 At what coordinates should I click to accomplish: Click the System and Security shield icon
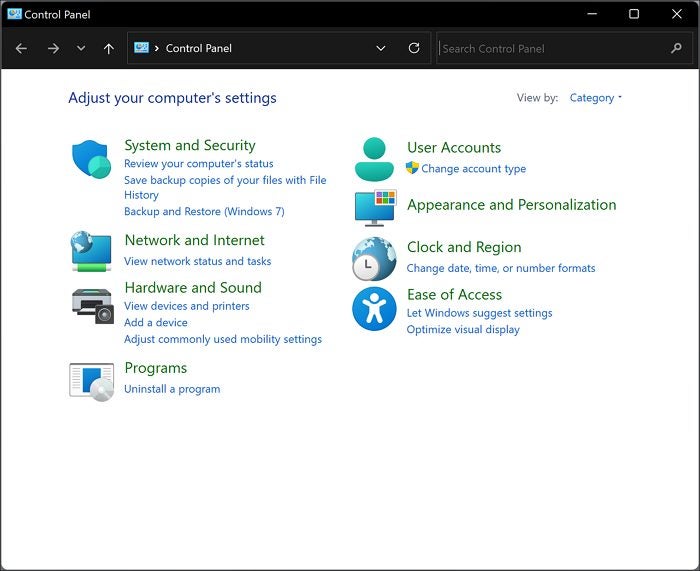(x=91, y=160)
